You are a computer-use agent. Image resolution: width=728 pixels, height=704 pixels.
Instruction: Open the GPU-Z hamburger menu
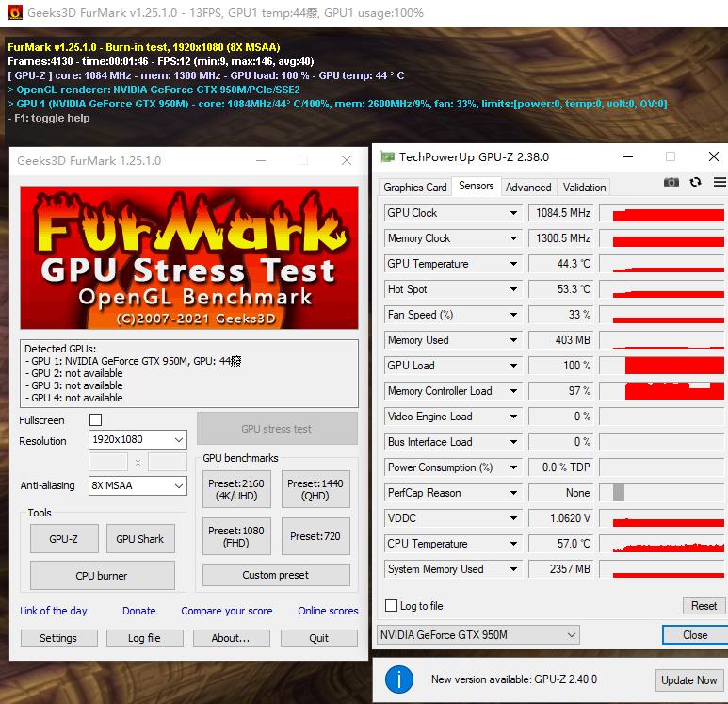point(720,182)
